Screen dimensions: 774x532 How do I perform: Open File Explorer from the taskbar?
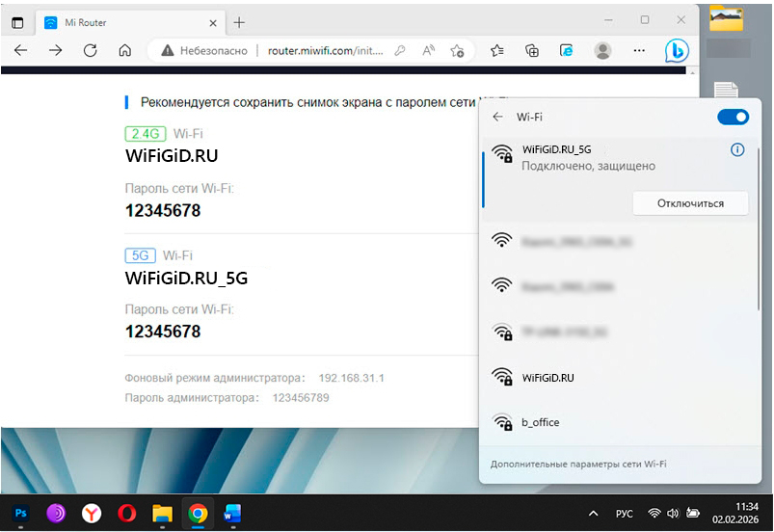[162, 514]
